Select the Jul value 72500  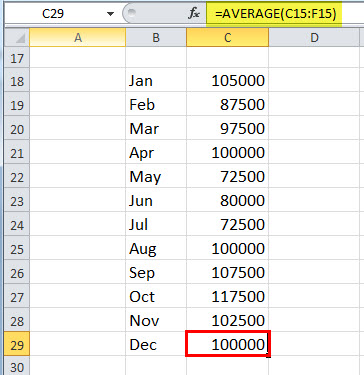click(227, 224)
